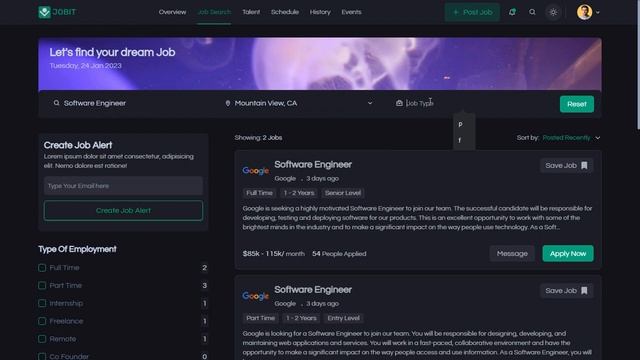Focus the Type Your Email here field
This screenshot has width=640, height=360.
pyautogui.click(x=123, y=186)
